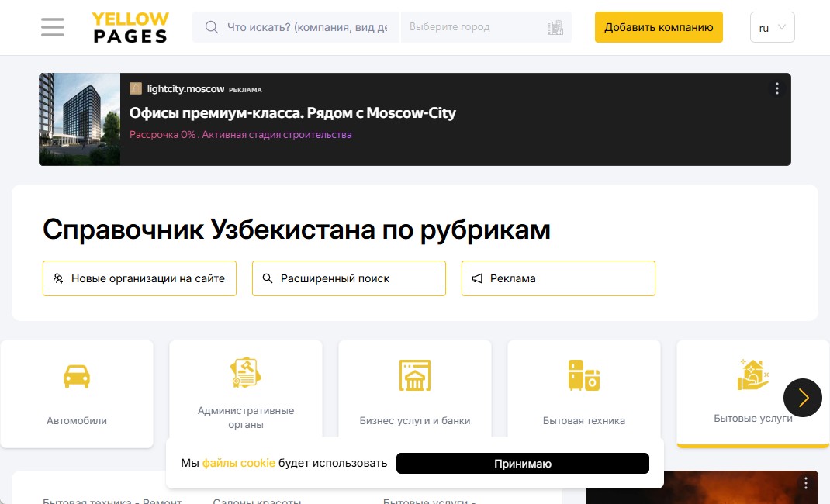Open the Автомобили car category
Image resolution: width=830 pixels, height=504 pixels.
pyautogui.click(x=77, y=394)
